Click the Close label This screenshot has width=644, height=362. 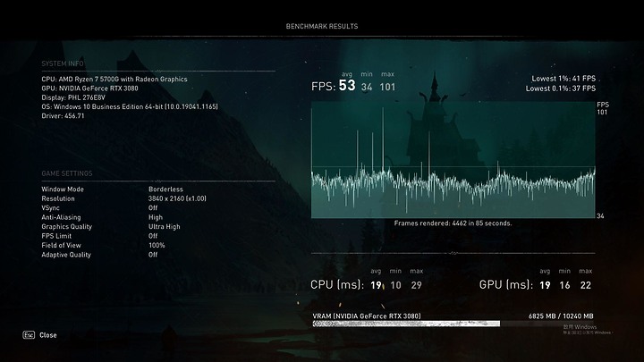coord(48,335)
